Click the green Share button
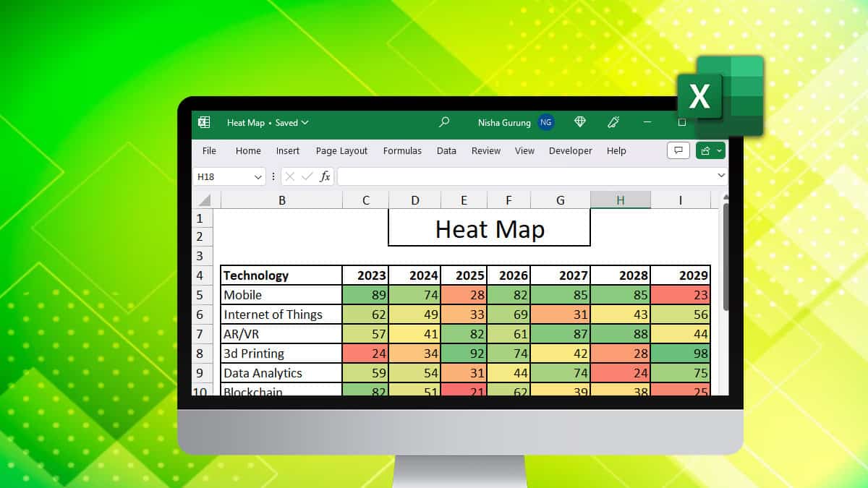This screenshot has height=488, width=868. [x=705, y=150]
